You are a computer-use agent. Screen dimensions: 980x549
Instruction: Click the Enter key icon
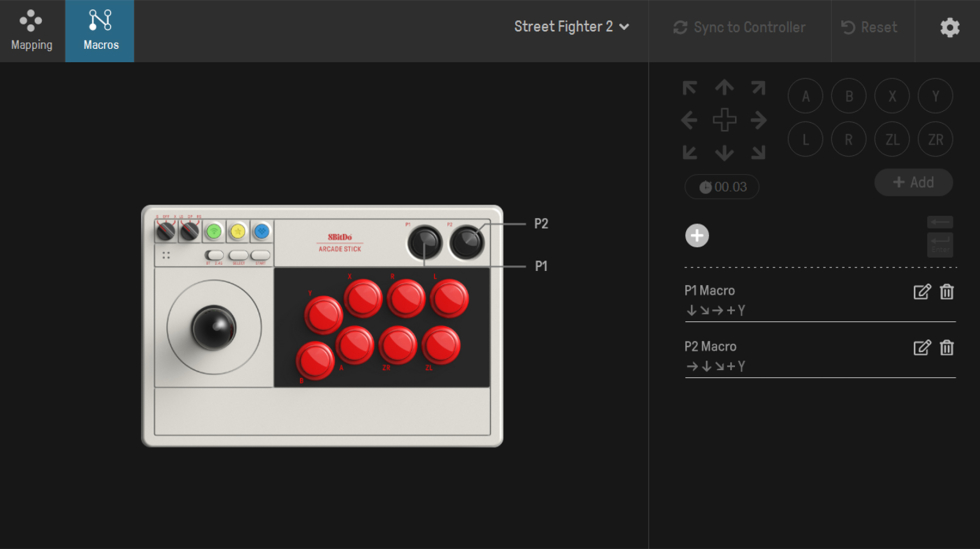(940, 244)
